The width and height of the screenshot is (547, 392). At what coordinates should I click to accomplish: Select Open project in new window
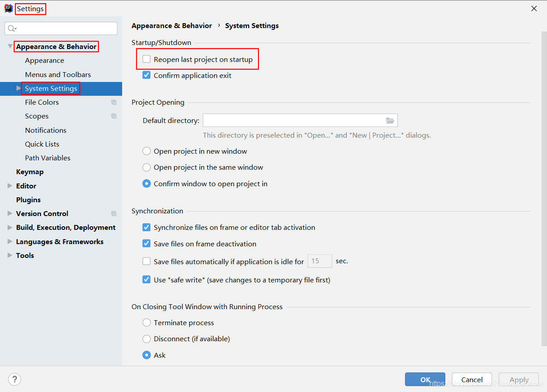[x=147, y=151]
